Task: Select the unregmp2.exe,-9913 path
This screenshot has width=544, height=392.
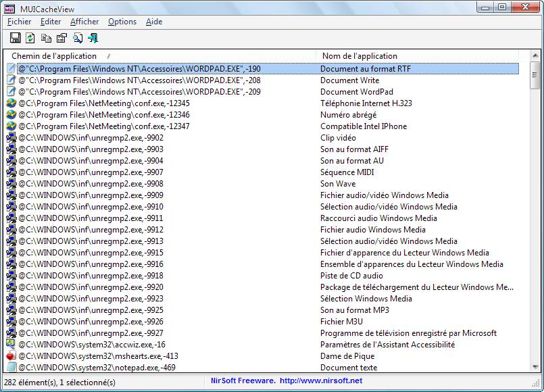Action: click(x=91, y=241)
